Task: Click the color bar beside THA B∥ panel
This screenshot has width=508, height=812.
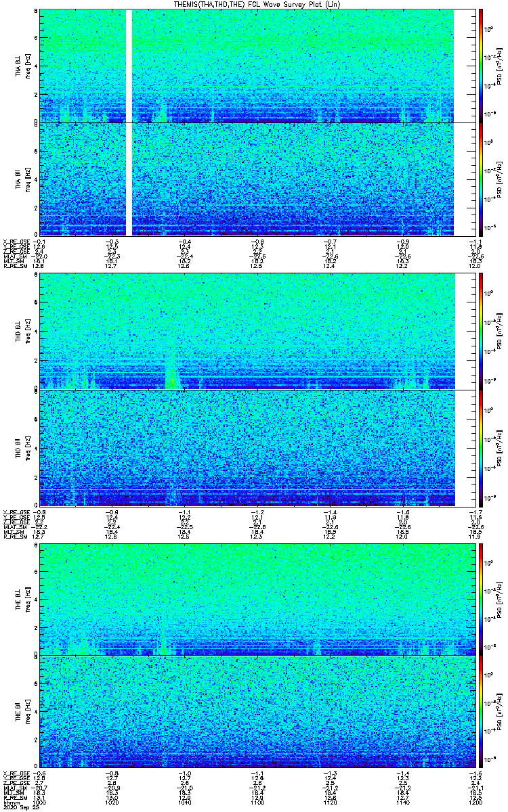Action: tap(480, 179)
